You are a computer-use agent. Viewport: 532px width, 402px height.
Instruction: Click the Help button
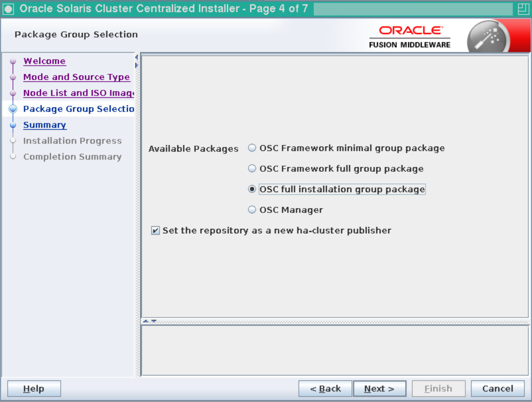34,389
